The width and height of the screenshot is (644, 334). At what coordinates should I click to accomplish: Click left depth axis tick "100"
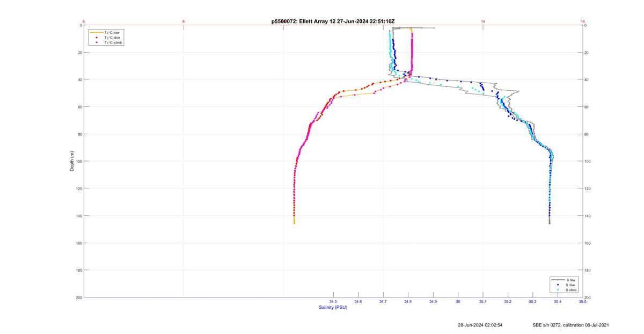click(x=79, y=162)
